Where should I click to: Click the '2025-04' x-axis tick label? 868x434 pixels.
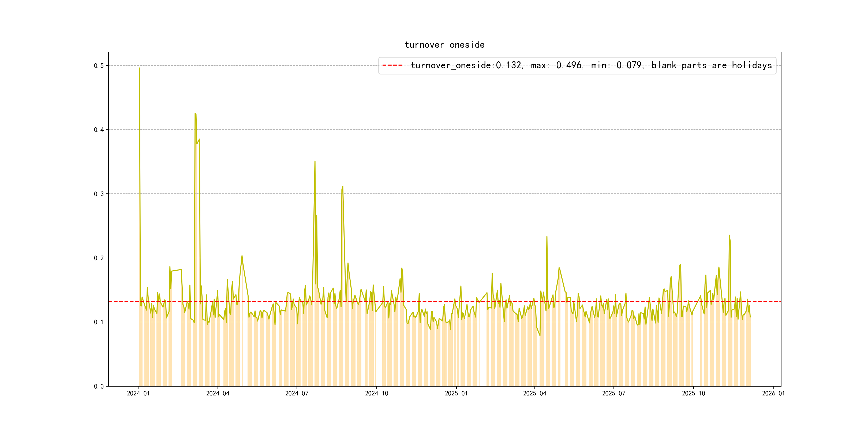pyautogui.click(x=534, y=393)
